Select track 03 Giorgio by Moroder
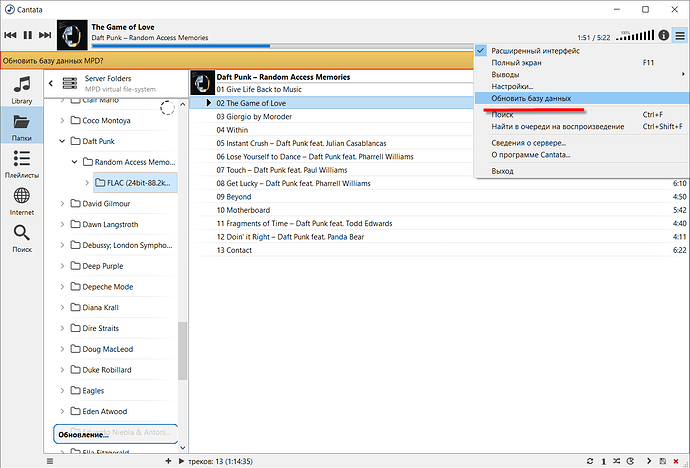 pos(332,117)
